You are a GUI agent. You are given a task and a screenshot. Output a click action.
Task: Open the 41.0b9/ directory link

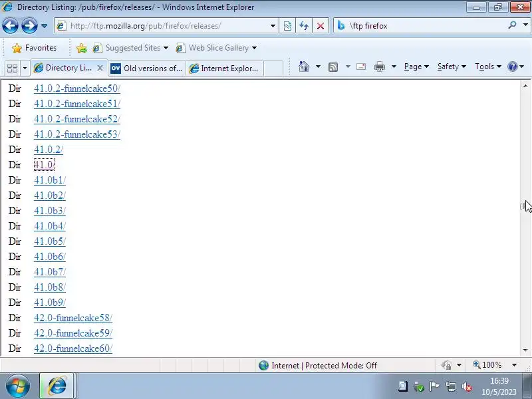[x=50, y=303]
